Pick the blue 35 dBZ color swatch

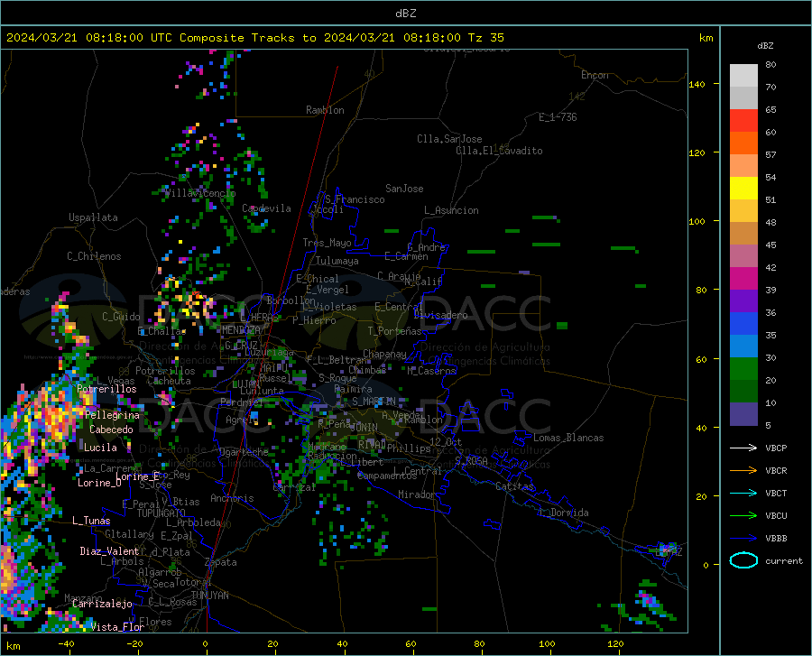coord(743,324)
